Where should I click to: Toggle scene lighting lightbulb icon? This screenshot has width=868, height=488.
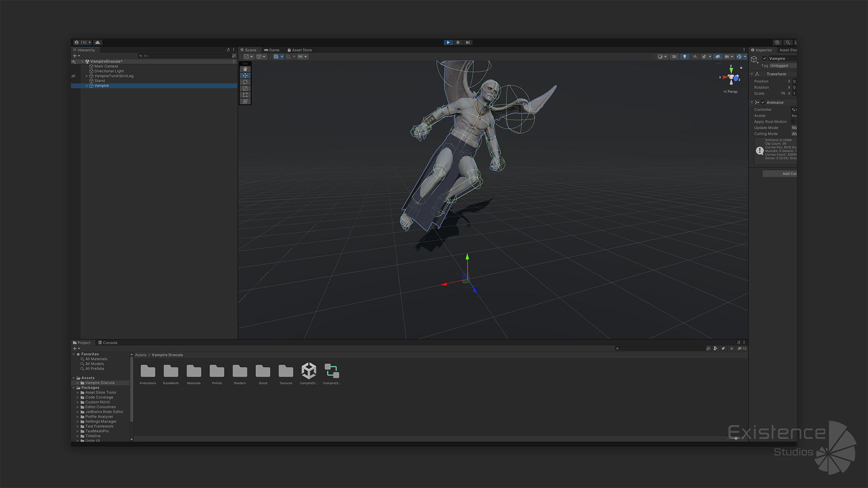pyautogui.click(x=684, y=56)
